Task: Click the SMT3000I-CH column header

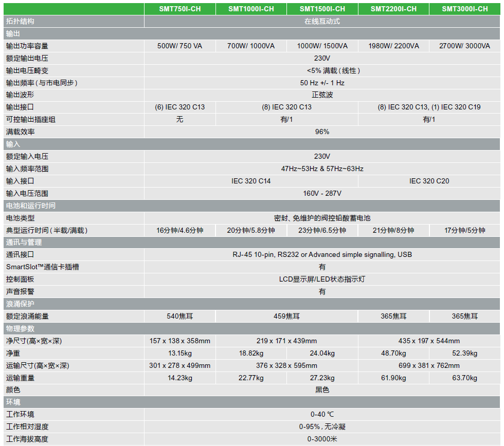Action: coord(465,9)
